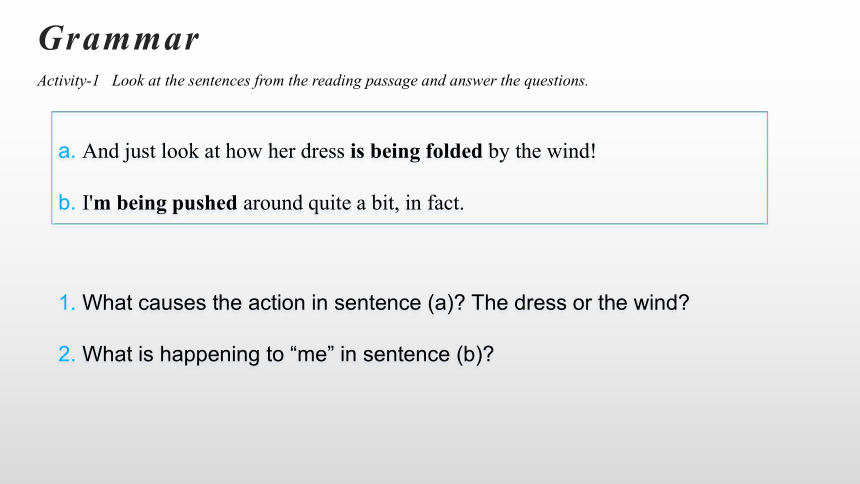Click the blue bullet letter b.

pyautogui.click(x=66, y=202)
